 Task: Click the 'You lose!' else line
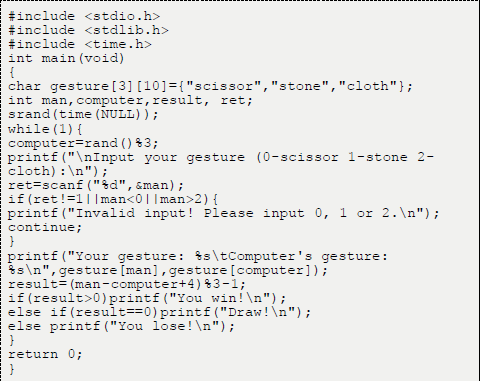(121, 326)
